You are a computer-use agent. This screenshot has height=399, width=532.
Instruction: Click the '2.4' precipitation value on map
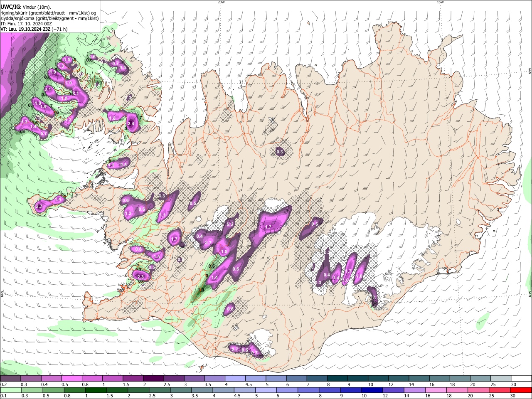[x=132, y=124]
